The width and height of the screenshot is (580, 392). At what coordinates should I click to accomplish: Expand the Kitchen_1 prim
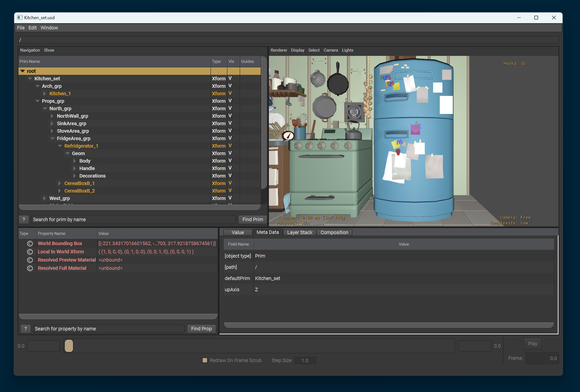(x=44, y=94)
